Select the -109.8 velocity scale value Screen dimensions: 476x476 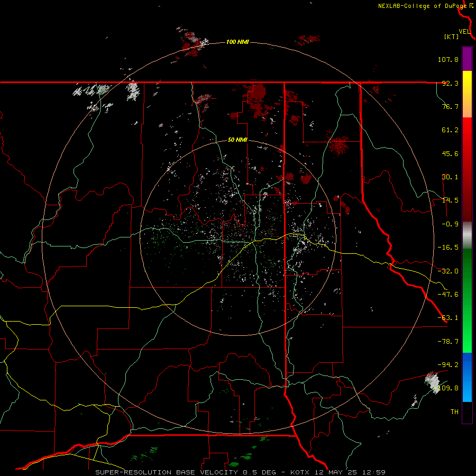click(446, 388)
